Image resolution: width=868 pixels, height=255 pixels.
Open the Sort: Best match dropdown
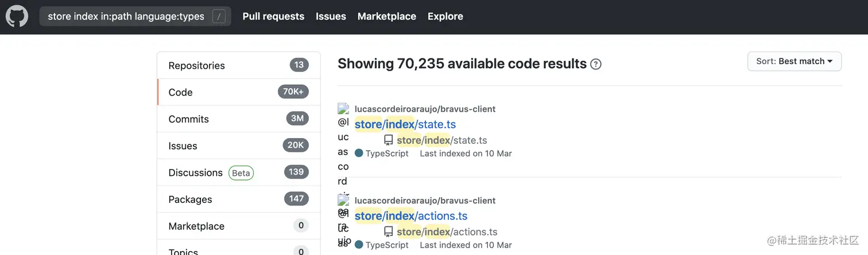[x=794, y=61]
